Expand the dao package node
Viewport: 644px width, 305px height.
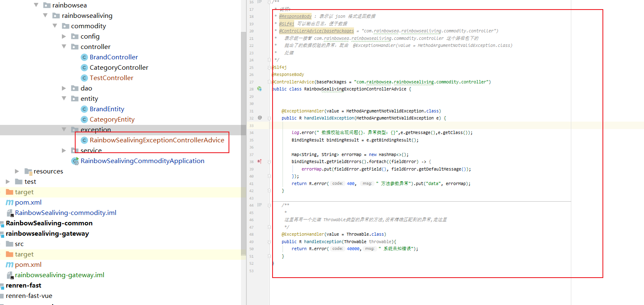coord(64,88)
